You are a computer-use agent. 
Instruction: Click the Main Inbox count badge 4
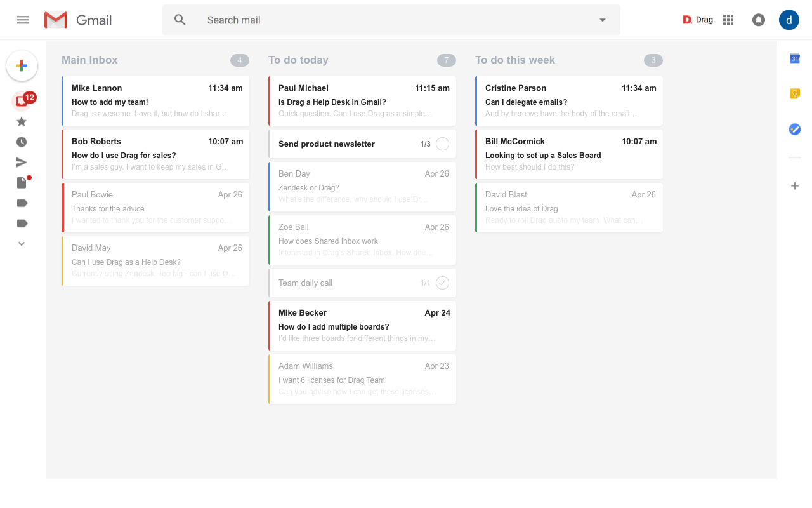(240, 60)
